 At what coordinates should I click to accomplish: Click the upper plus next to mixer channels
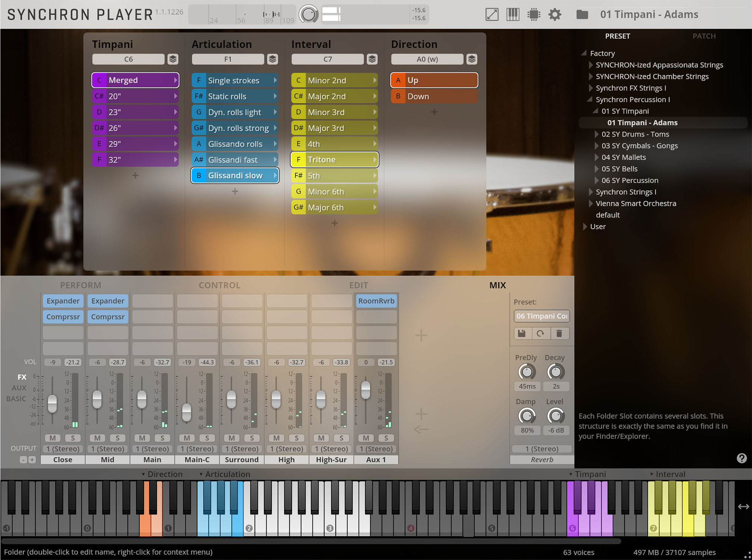coord(421,335)
